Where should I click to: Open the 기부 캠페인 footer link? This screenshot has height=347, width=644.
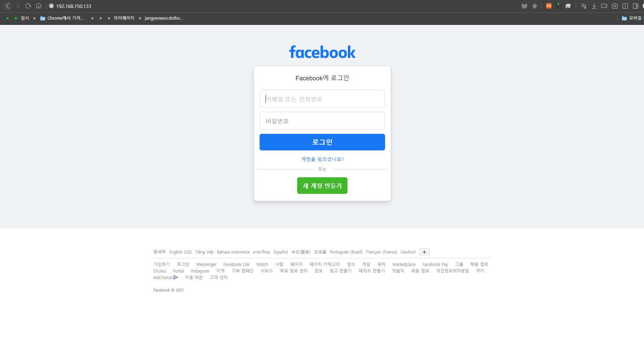click(243, 271)
